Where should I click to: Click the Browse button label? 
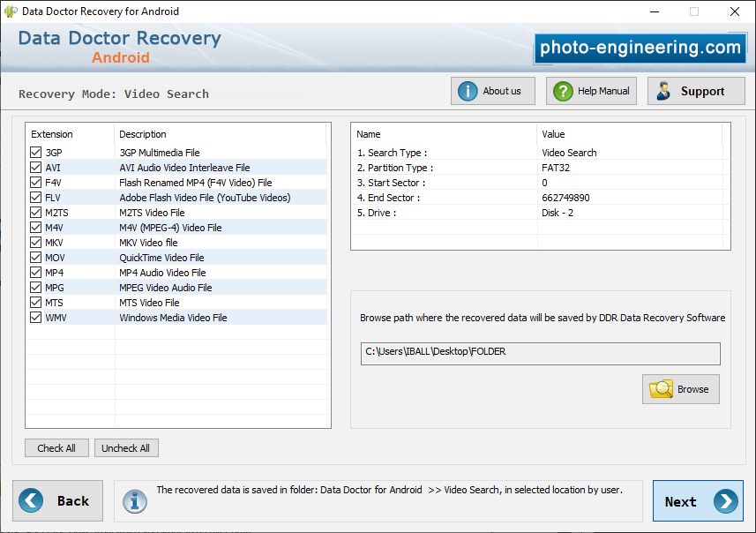(692, 389)
